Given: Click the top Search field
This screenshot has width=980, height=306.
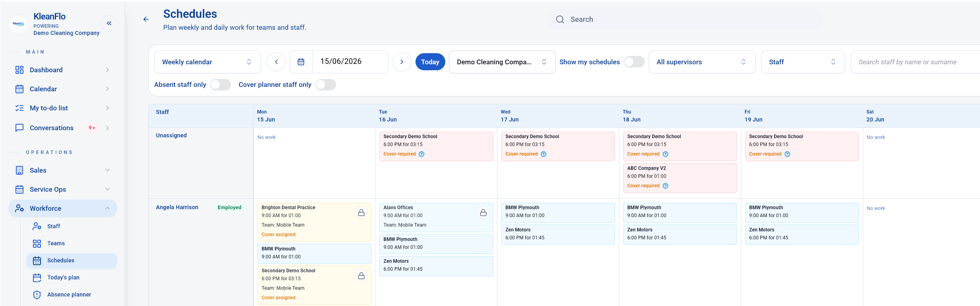Looking at the screenshot, I should (x=685, y=19).
